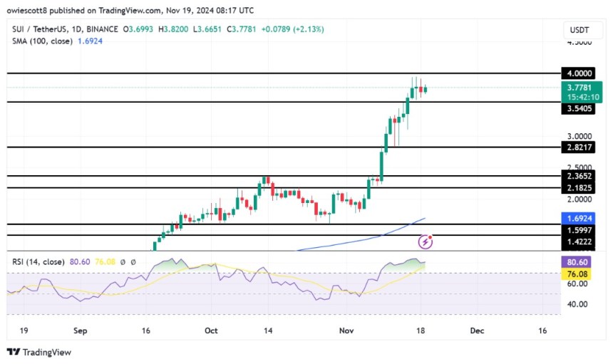613x364 pixels.
Task: Click the Nov date on the time axis
Action: tap(347, 331)
